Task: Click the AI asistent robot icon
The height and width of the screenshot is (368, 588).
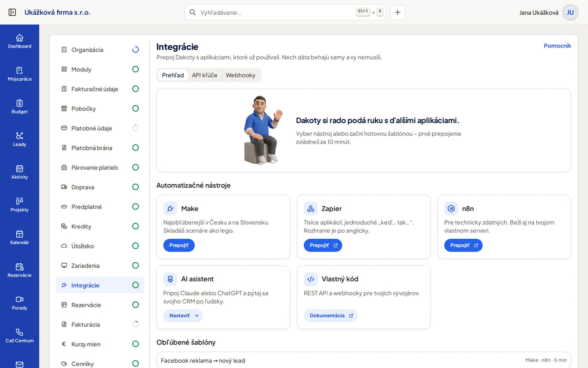Action: [170, 279]
